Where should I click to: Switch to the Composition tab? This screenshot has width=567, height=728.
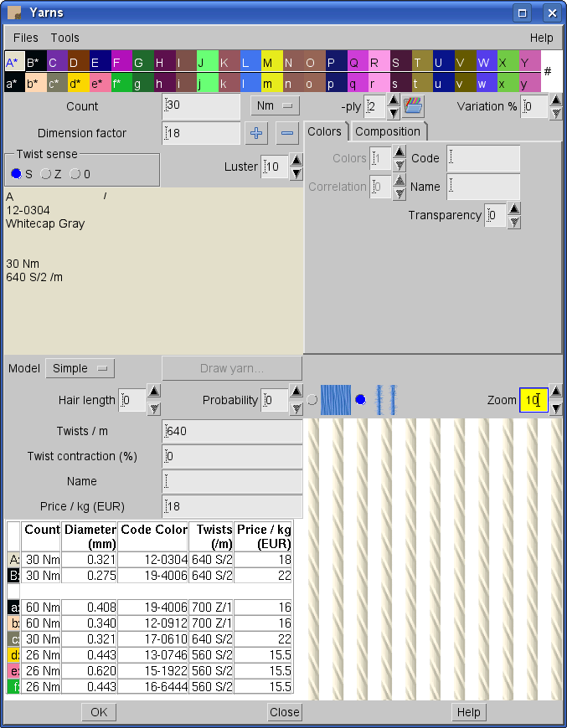[x=388, y=131]
